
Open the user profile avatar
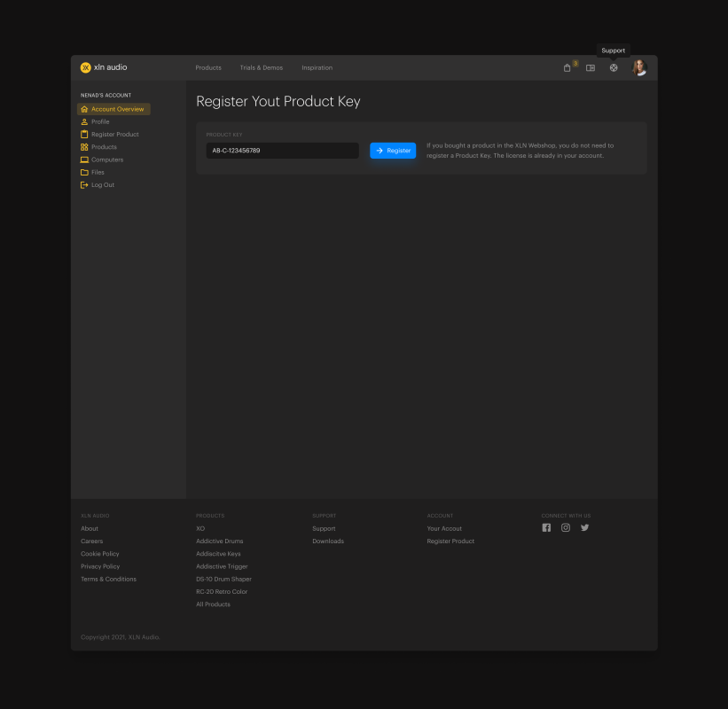click(638, 67)
